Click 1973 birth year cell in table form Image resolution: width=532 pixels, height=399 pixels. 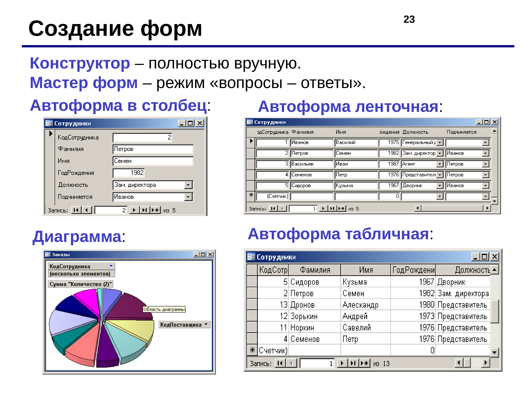pos(413,316)
